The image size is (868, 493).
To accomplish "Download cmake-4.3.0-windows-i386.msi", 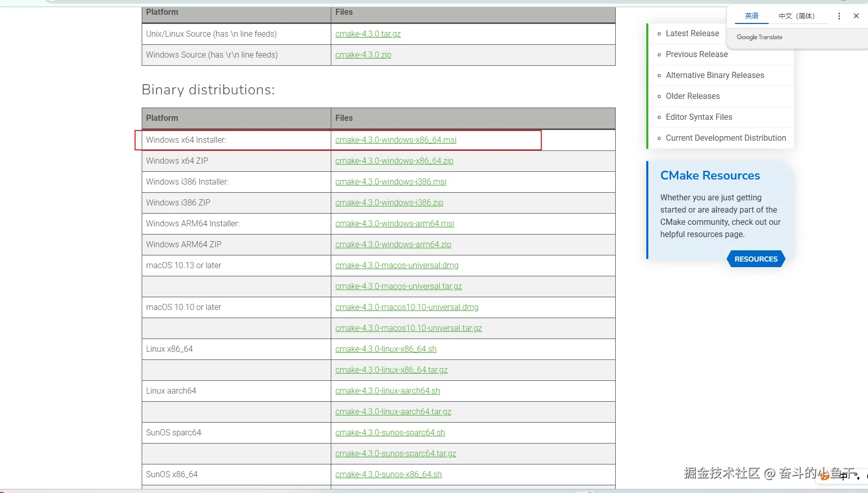I will (391, 182).
